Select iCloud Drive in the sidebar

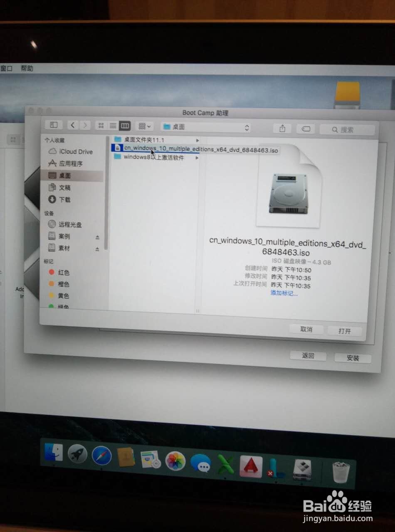pyautogui.click(x=71, y=152)
